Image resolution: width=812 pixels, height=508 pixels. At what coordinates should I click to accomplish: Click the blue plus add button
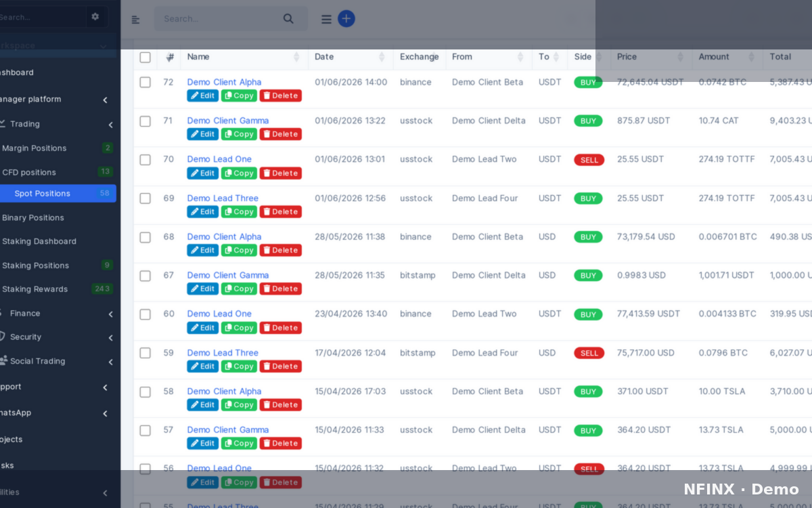346,18
